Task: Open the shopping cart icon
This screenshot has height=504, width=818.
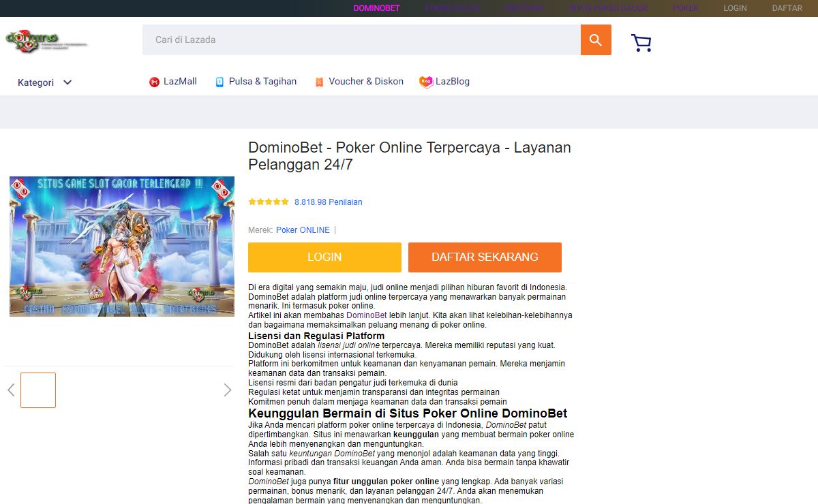Action: [641, 43]
